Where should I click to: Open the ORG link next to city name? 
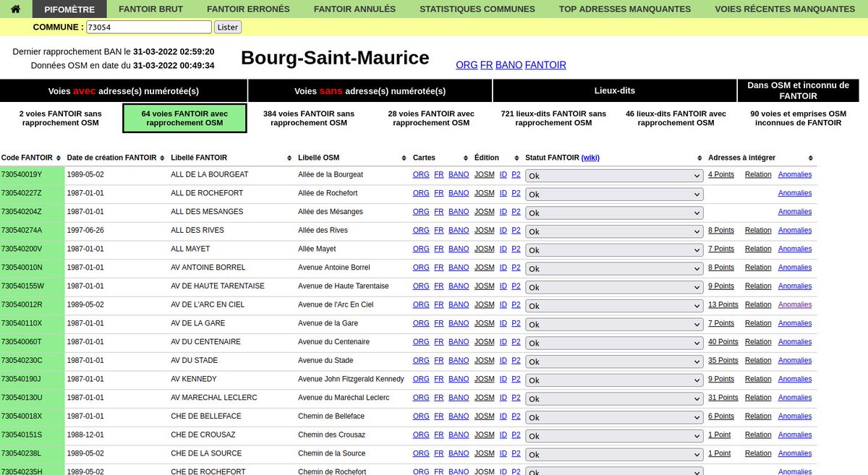[467, 65]
